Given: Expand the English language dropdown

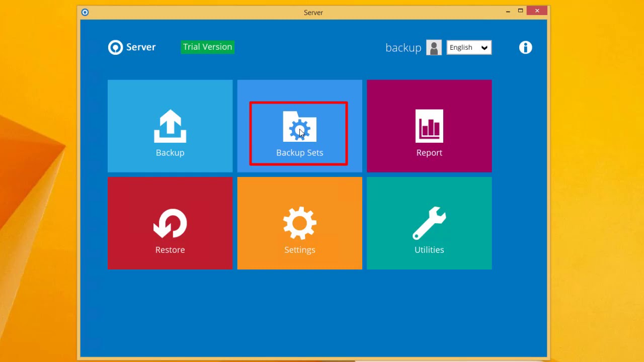Looking at the screenshot, I should (x=469, y=47).
